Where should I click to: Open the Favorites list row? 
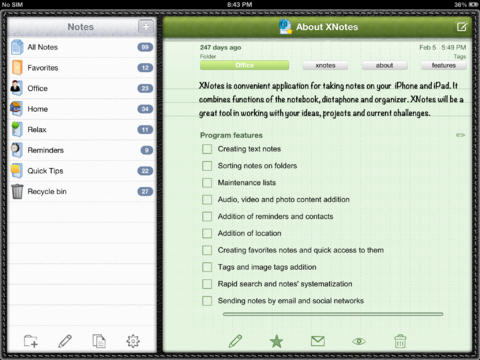point(82,68)
